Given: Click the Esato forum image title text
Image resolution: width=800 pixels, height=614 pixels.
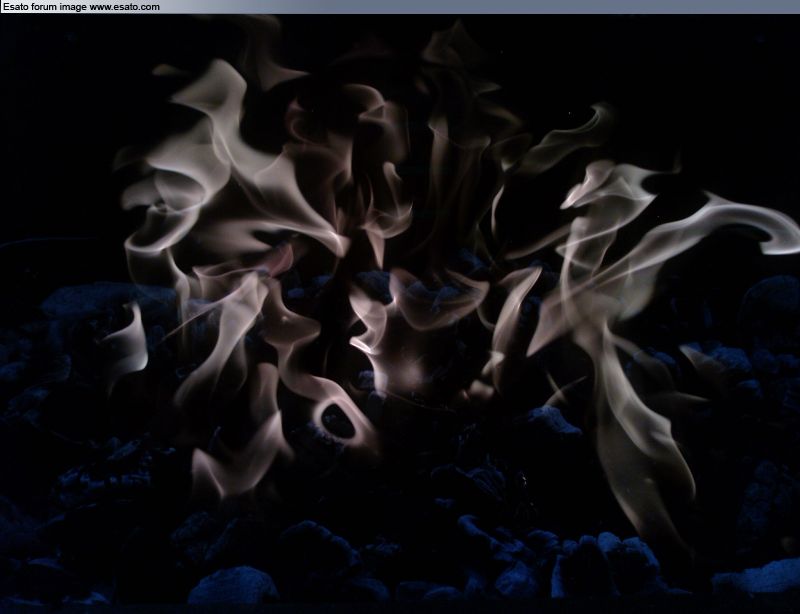Looking at the screenshot, I should (81, 7).
